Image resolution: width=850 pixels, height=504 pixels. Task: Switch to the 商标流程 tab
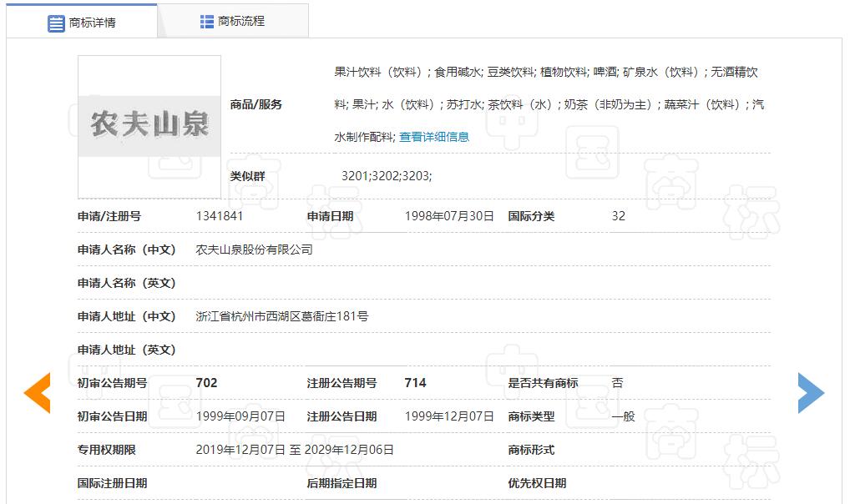click(233, 21)
